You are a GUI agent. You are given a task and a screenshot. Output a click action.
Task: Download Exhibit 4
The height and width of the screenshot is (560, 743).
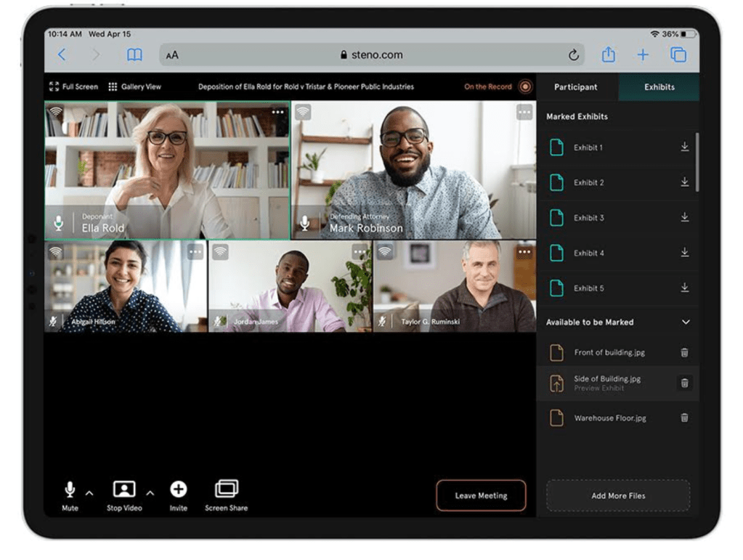coord(684,253)
